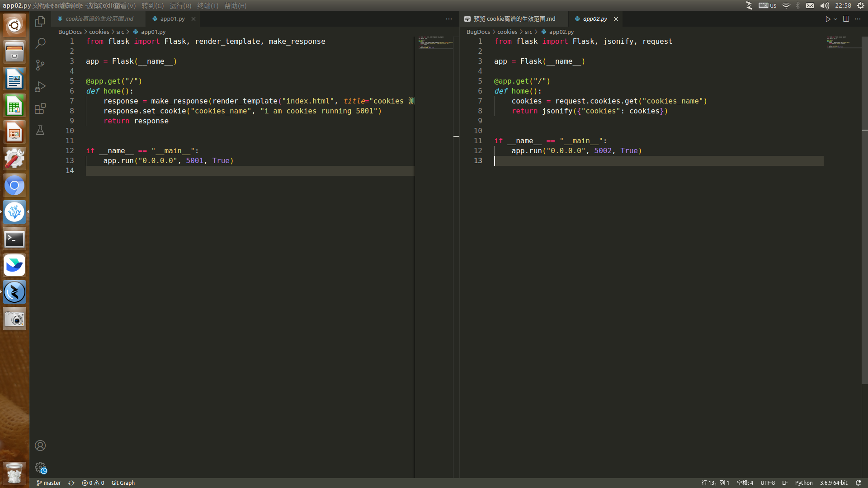Launch Files manager from dock
868x488 pixels.
[x=14, y=52]
